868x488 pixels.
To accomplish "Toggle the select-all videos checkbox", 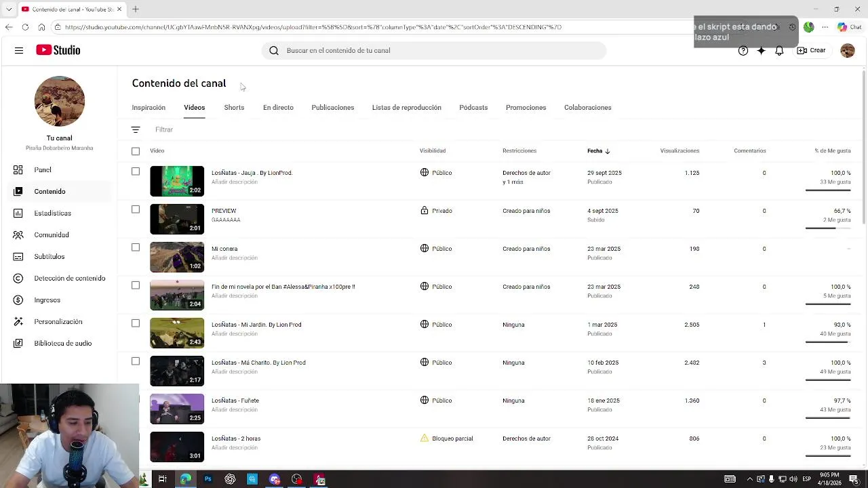I will [136, 151].
